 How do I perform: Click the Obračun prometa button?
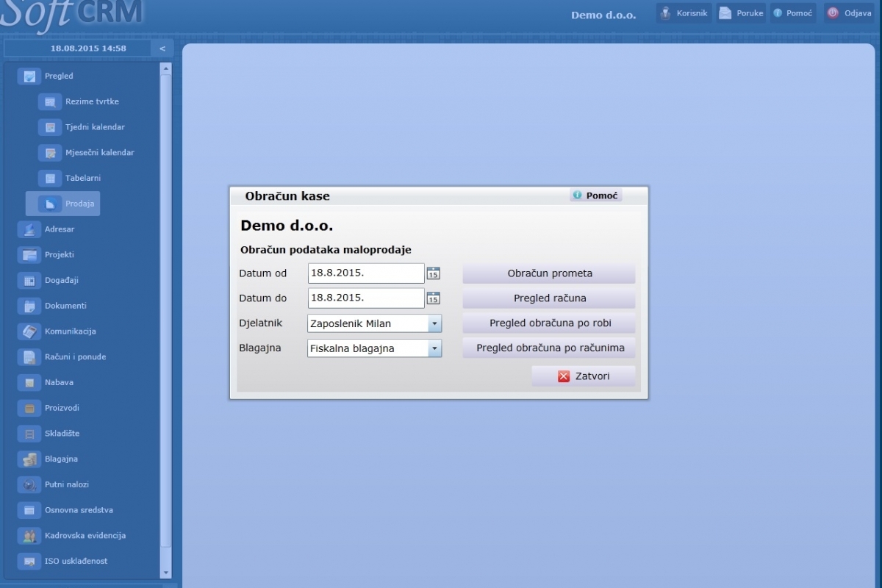coord(549,273)
